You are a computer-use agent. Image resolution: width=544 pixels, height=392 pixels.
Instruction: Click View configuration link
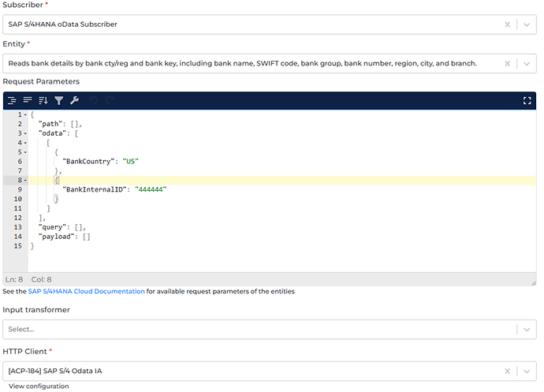(x=39, y=386)
